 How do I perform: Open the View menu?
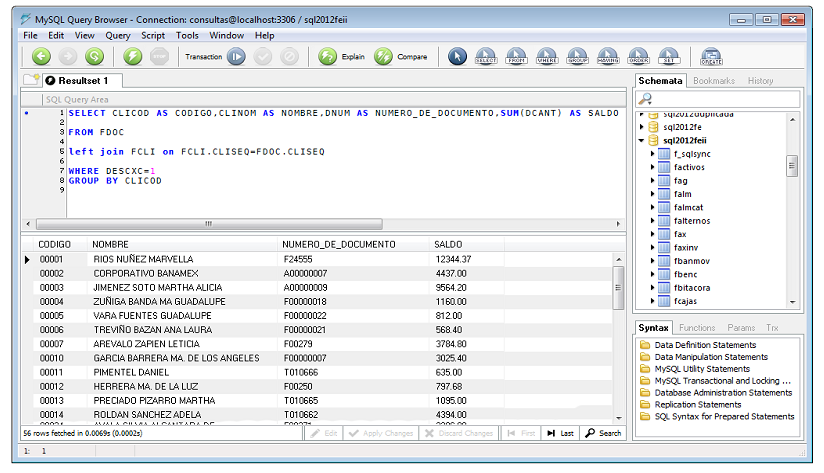coord(85,35)
